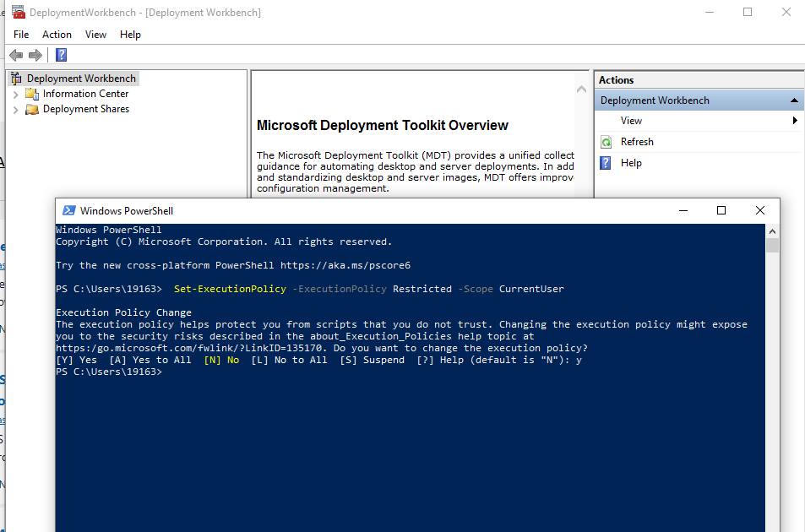Viewport: 805px width, 532px height.
Task: Click the Windows PowerShell title bar text
Action: point(127,211)
